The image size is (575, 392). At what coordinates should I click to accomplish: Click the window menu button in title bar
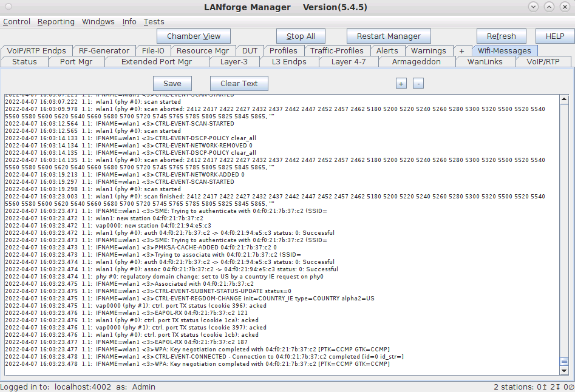click(9, 7)
